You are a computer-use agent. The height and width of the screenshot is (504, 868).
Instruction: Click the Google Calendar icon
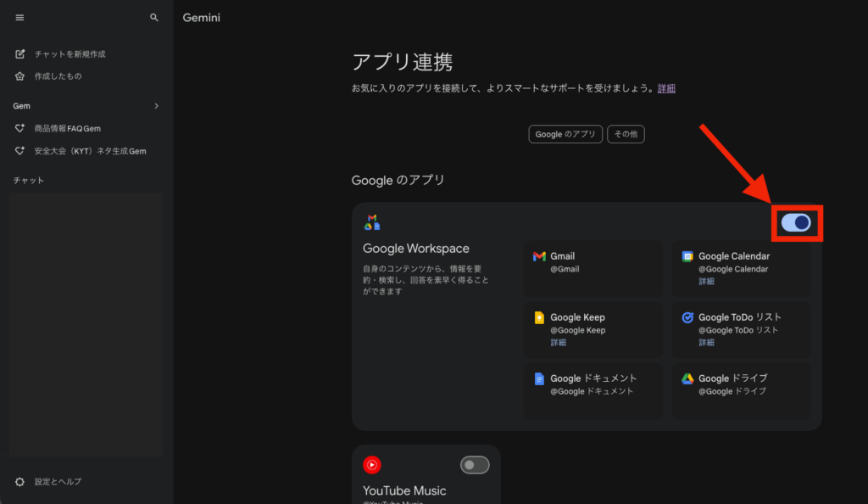click(x=687, y=256)
